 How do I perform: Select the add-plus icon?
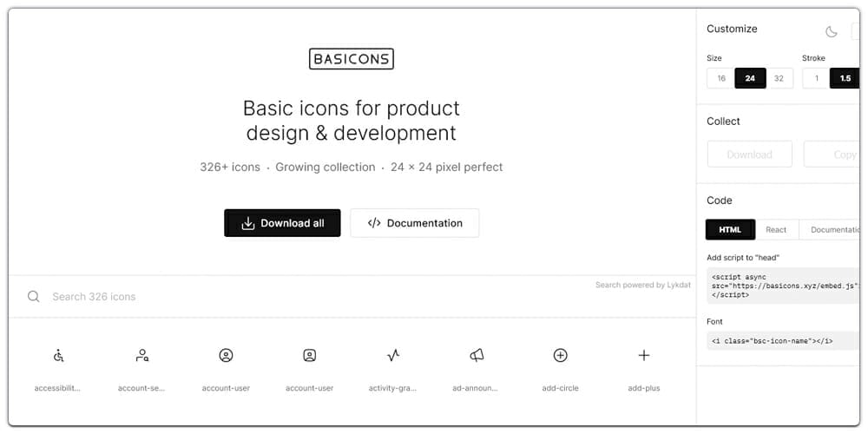(644, 355)
